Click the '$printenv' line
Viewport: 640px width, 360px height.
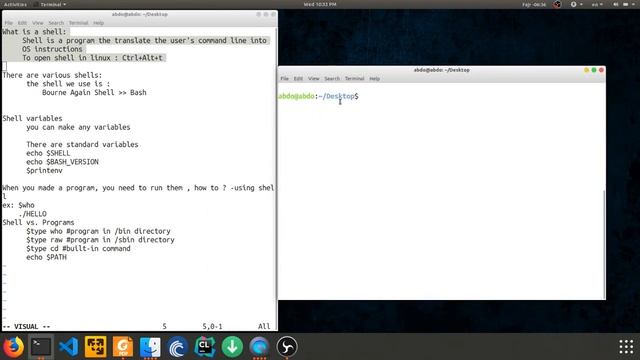pos(44,171)
